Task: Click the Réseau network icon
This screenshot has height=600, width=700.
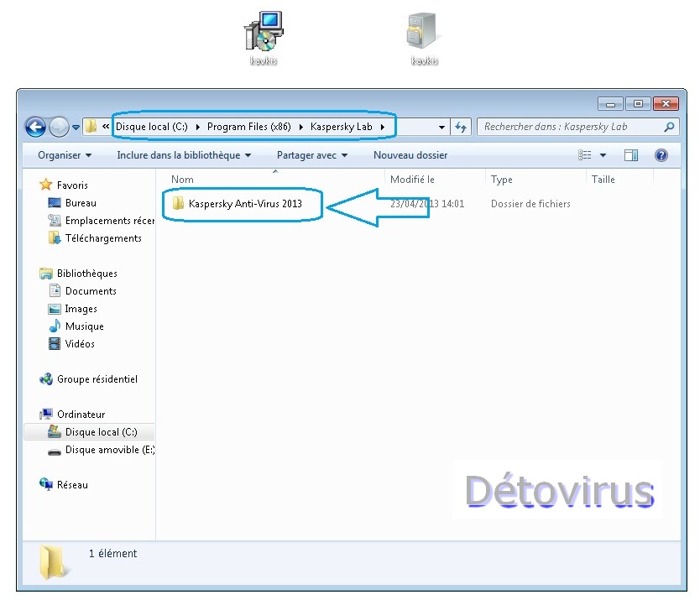Action: (x=46, y=484)
